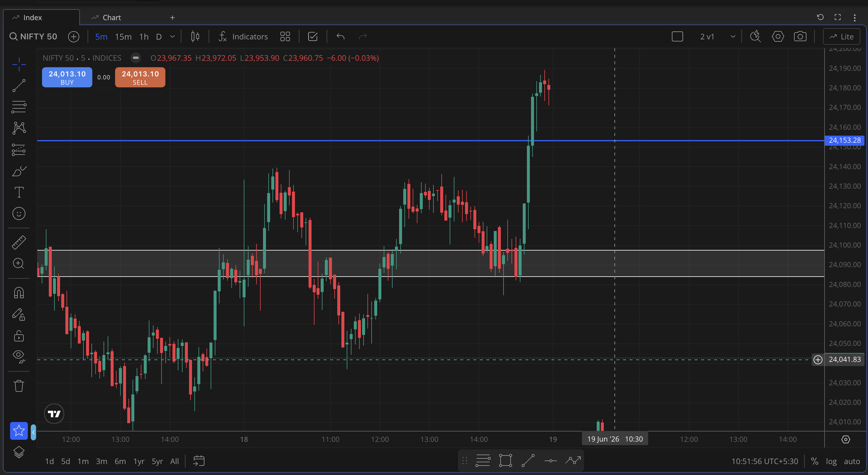Select the 15m interval
Screen dimensions: 868x475
[x=123, y=36]
